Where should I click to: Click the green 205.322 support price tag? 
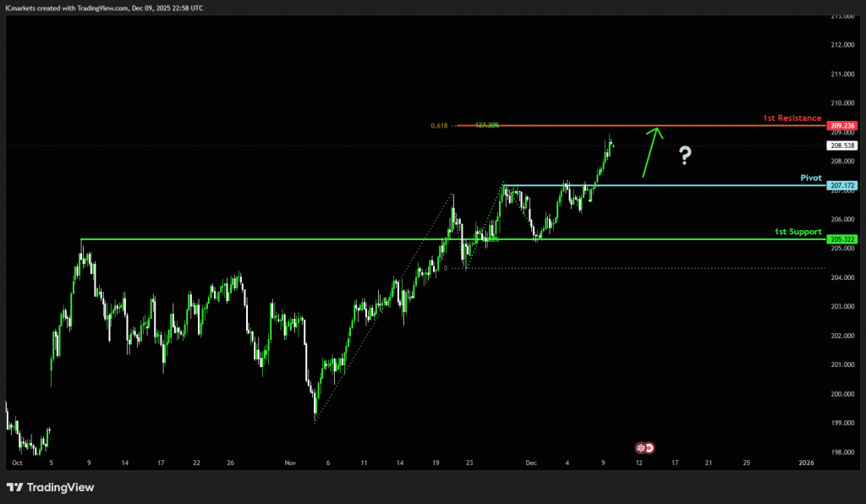click(843, 239)
